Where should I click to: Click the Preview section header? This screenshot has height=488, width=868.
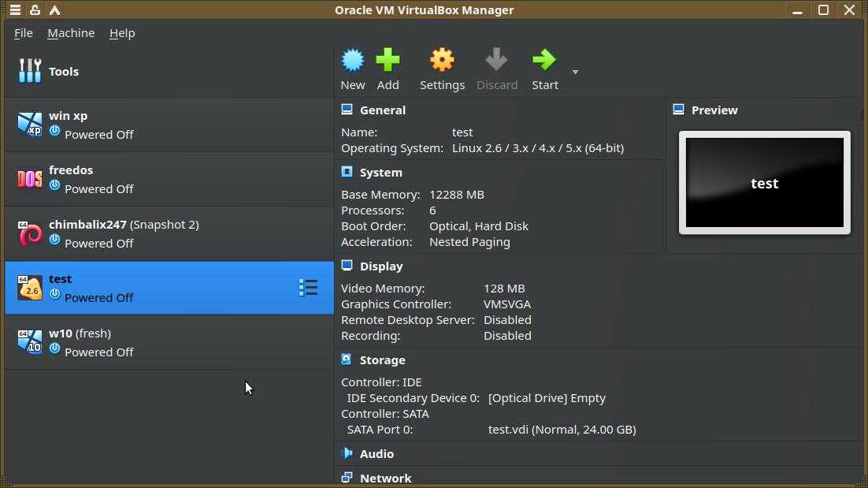tap(714, 110)
